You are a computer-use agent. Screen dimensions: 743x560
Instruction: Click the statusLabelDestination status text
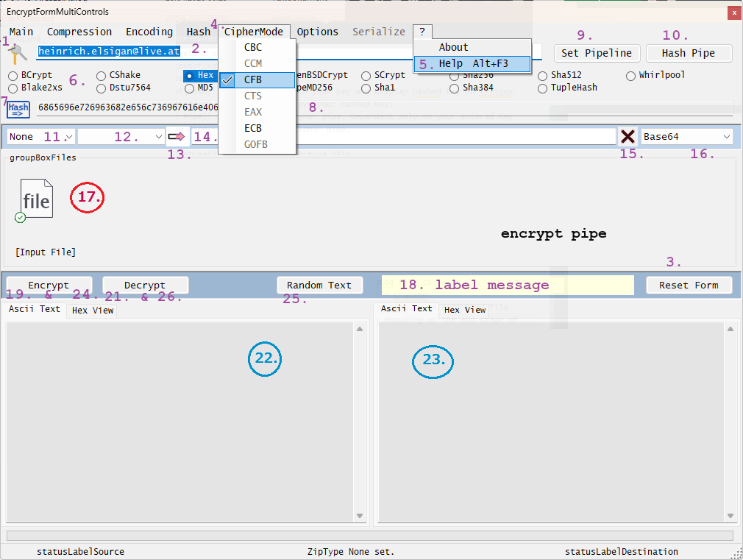coord(621,552)
